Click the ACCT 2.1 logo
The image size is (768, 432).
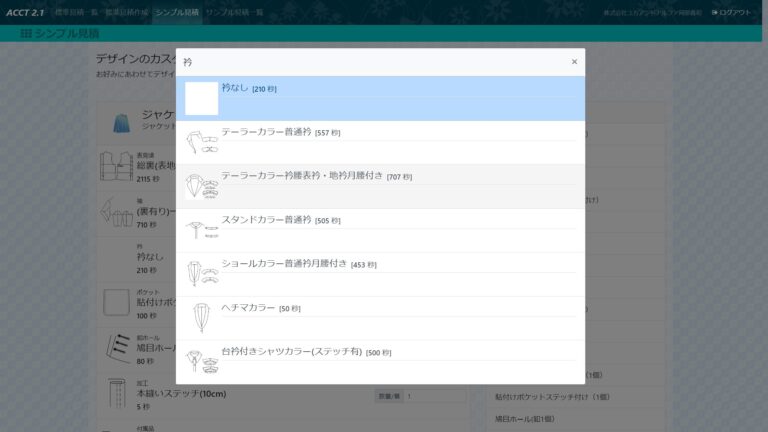[25, 13]
